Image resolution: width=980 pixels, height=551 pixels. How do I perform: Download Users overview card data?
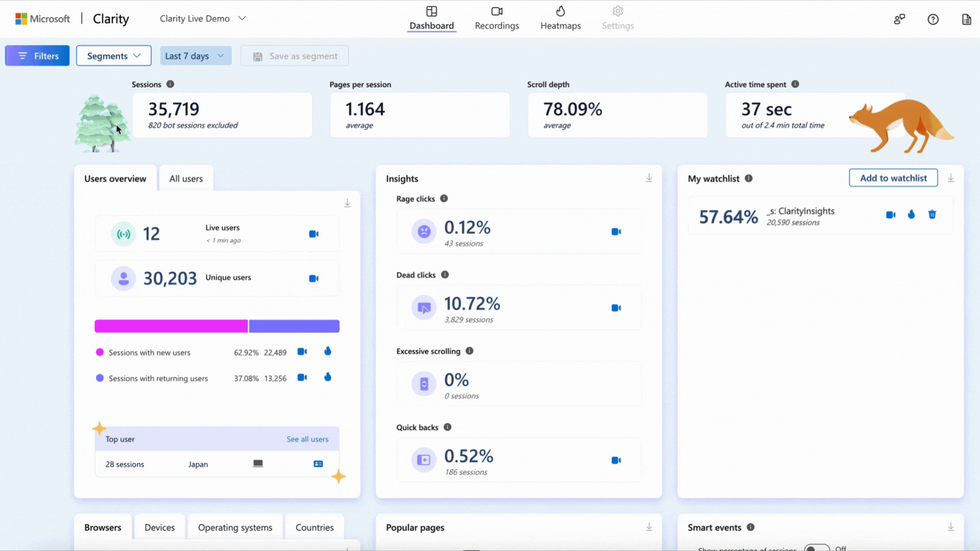347,203
